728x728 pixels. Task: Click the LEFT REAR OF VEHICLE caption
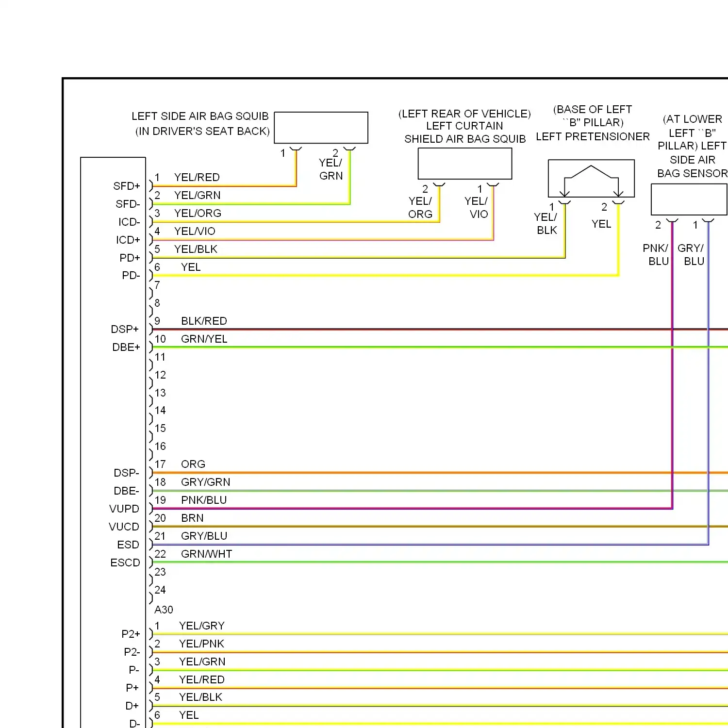click(x=464, y=114)
